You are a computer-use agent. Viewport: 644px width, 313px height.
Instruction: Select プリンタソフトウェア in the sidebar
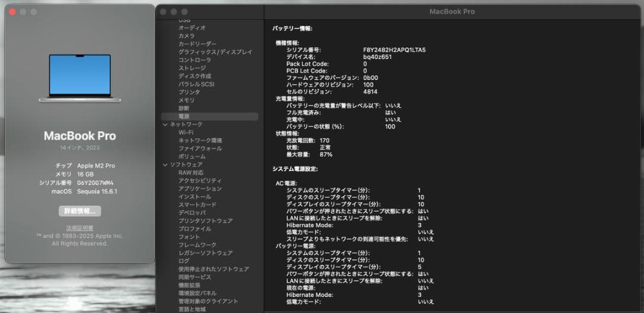coord(206,221)
